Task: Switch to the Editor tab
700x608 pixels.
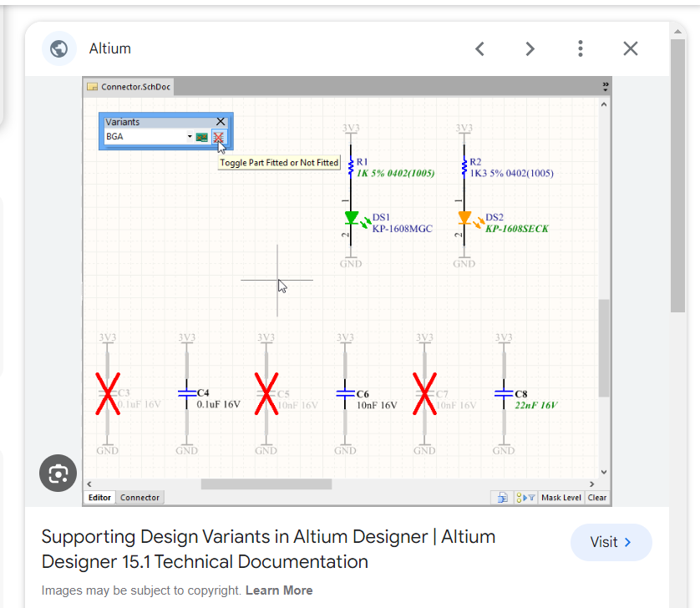Action: click(x=99, y=497)
